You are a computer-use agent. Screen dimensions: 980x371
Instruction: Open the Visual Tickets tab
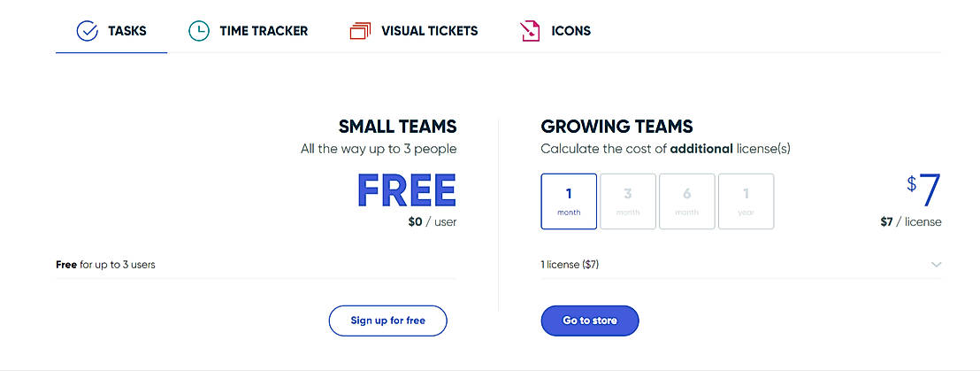pyautogui.click(x=429, y=31)
